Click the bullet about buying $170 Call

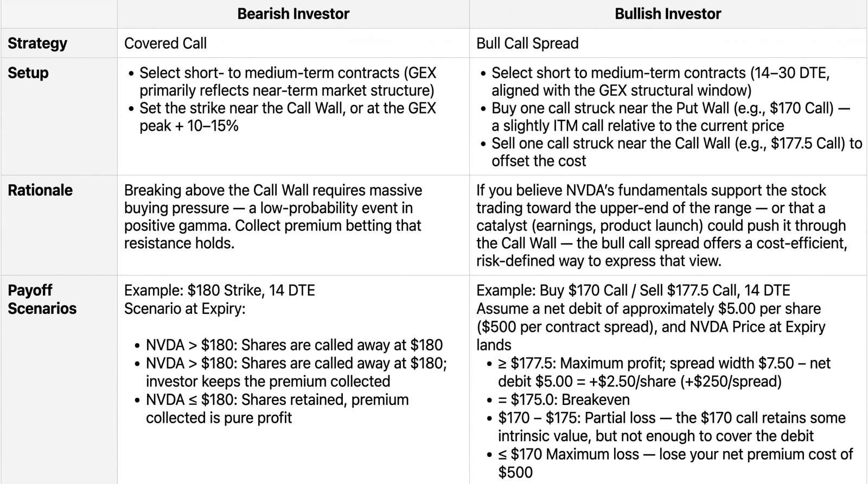pyautogui.click(x=666, y=117)
